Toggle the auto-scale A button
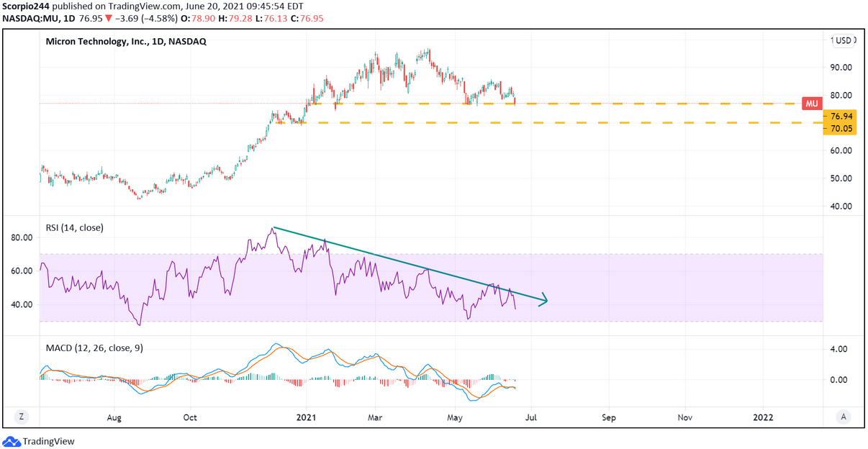 click(843, 416)
